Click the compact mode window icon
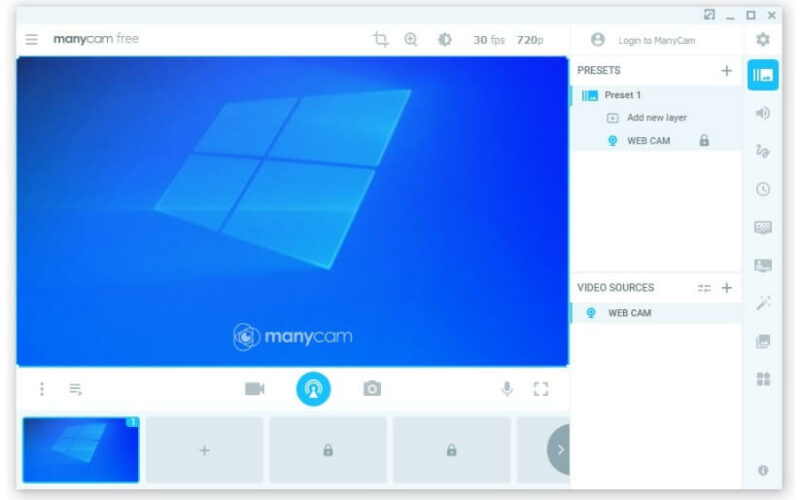Image resolution: width=800 pixels, height=500 pixels. (709, 15)
